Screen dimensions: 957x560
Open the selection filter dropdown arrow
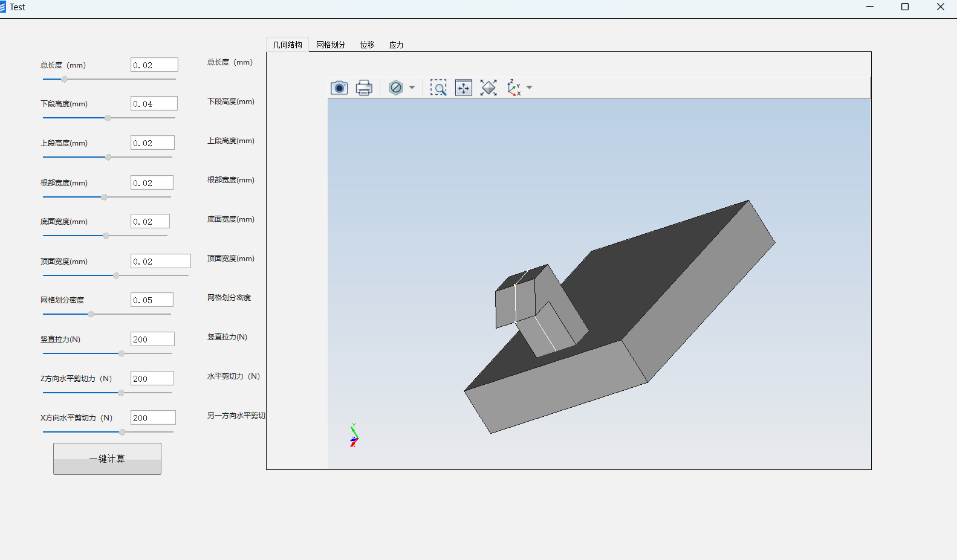412,88
